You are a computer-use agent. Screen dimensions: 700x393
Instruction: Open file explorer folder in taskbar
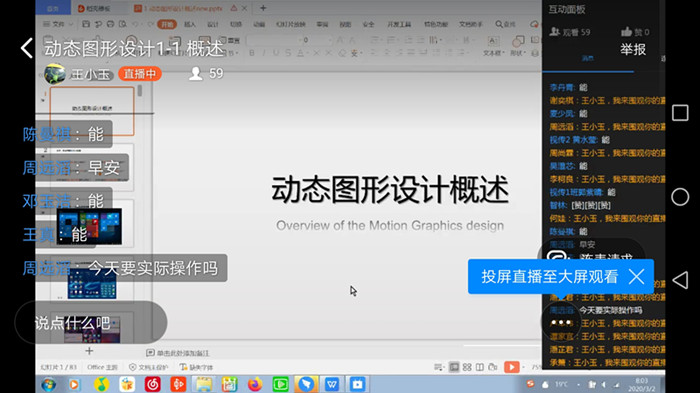click(x=204, y=384)
